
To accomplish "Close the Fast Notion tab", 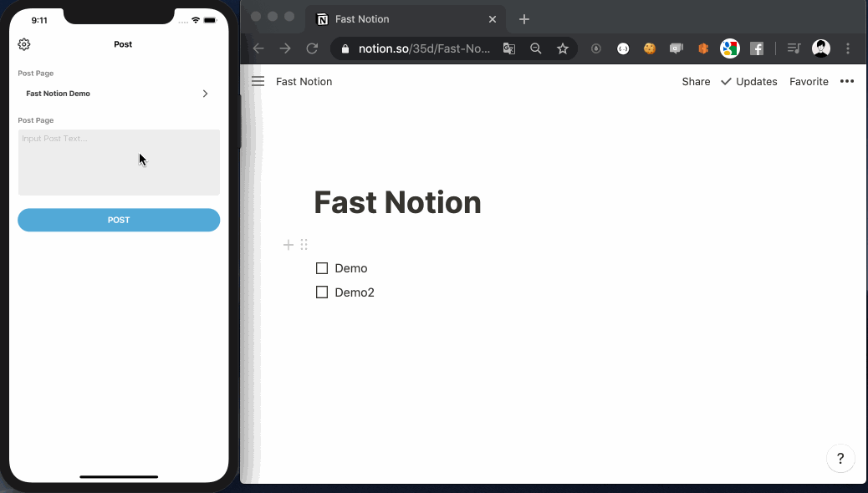I will [493, 19].
